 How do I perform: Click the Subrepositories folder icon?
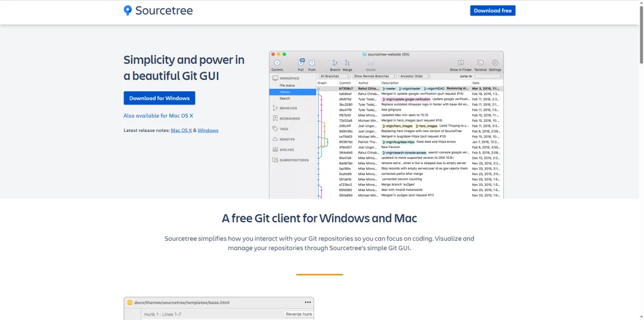coord(275,160)
